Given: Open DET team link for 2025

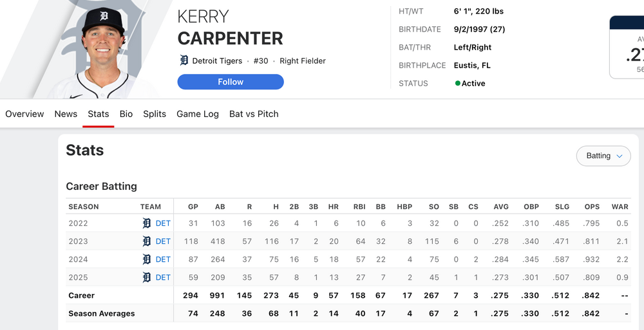Looking at the screenshot, I should [163, 277].
